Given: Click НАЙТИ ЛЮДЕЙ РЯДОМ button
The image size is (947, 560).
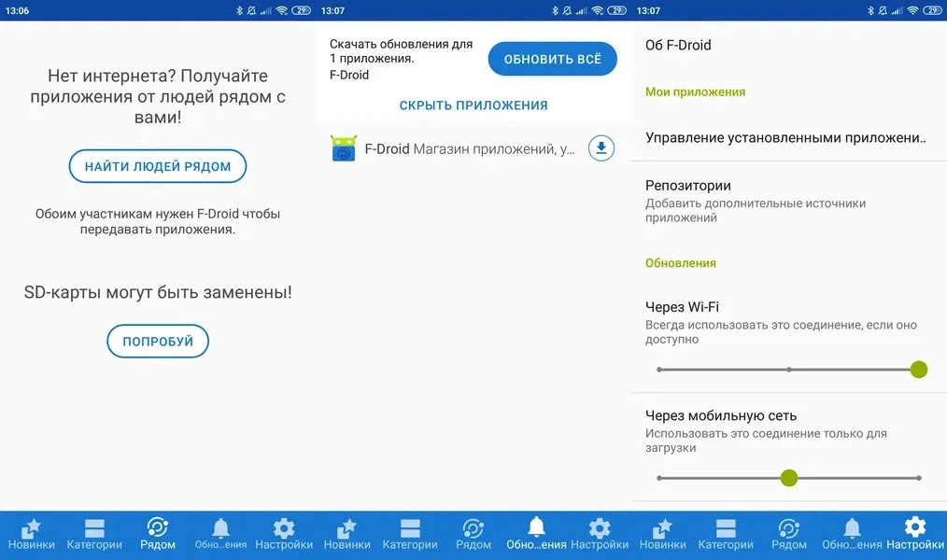Looking at the screenshot, I should pyautogui.click(x=158, y=166).
